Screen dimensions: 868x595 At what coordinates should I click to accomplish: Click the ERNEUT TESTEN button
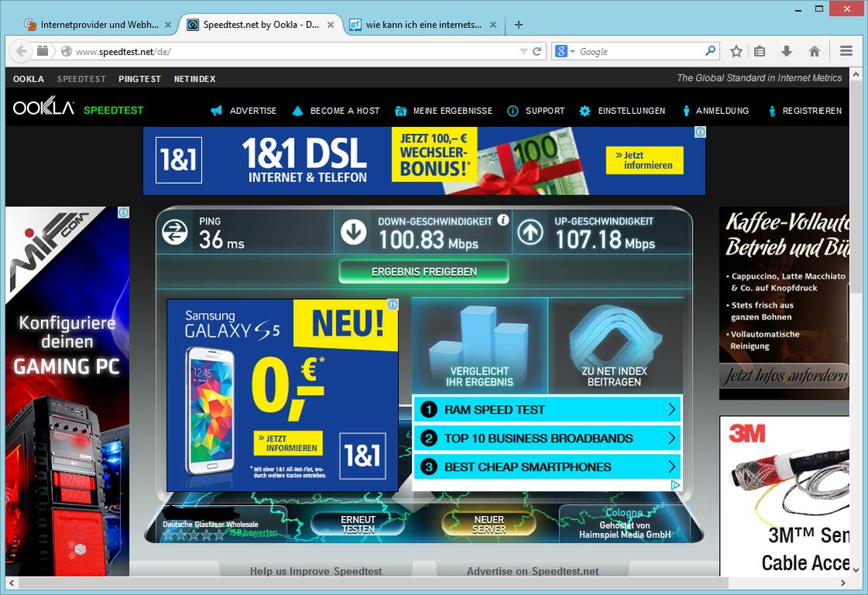(358, 524)
